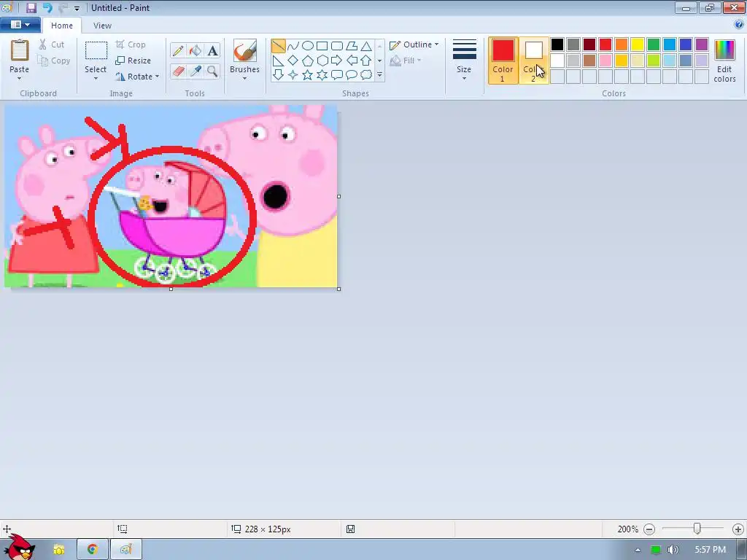
Task: Choose the Six-point star shape
Action: 322,75
